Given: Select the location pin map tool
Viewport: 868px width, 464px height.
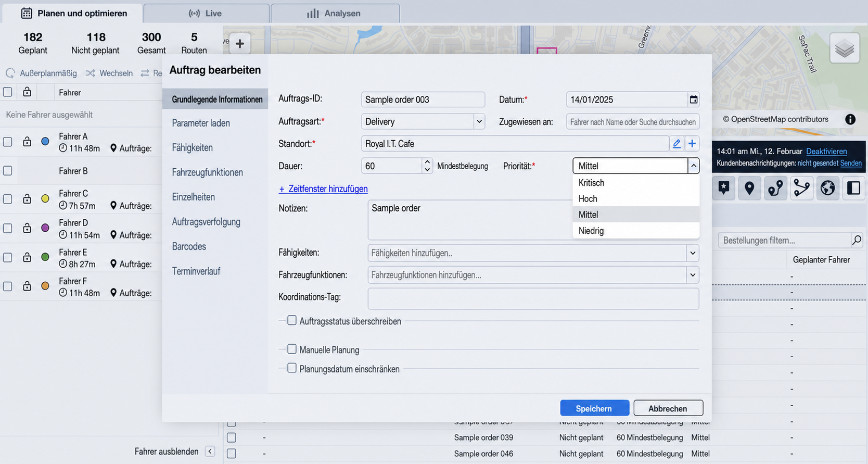Looking at the screenshot, I should pos(749,188).
